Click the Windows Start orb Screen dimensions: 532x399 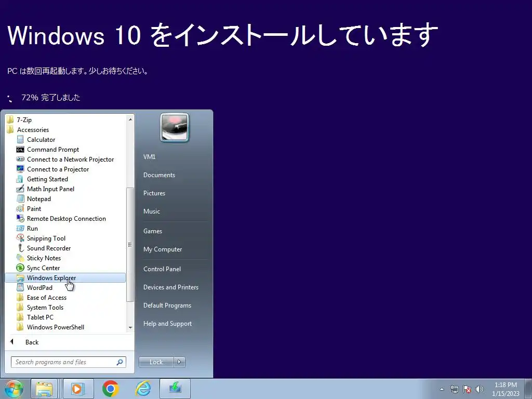(x=14, y=389)
